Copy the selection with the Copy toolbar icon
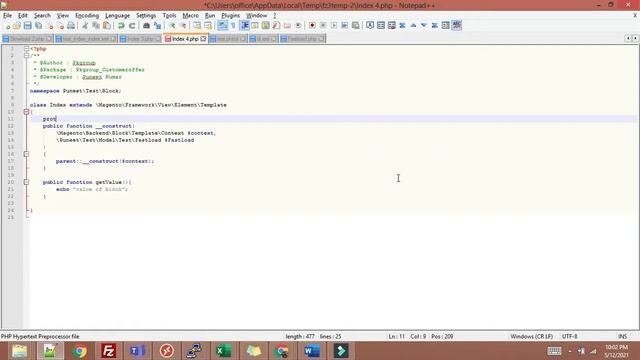Image resolution: width=640 pixels, height=360 pixels. click(x=96, y=26)
